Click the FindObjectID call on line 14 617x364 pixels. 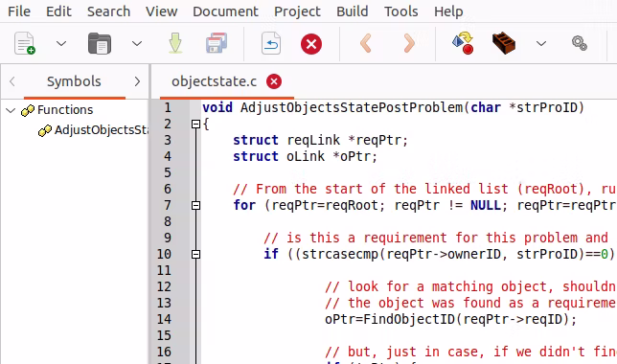(x=409, y=319)
